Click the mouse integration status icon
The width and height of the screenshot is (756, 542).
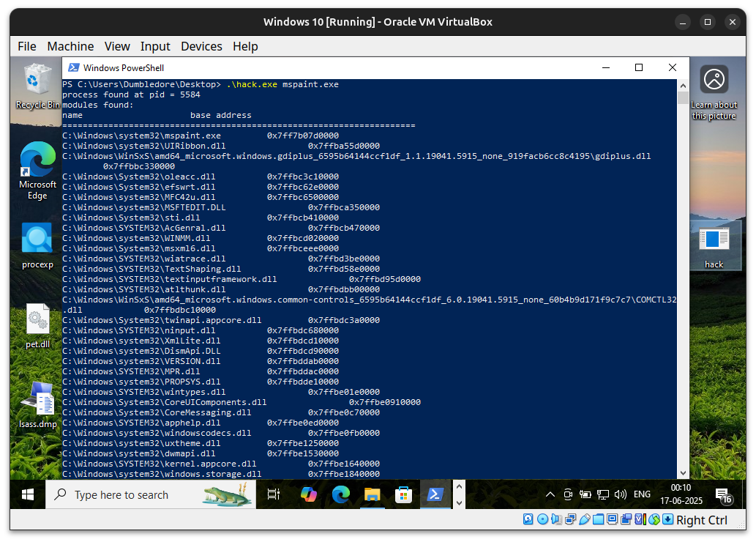pyautogui.click(x=654, y=520)
